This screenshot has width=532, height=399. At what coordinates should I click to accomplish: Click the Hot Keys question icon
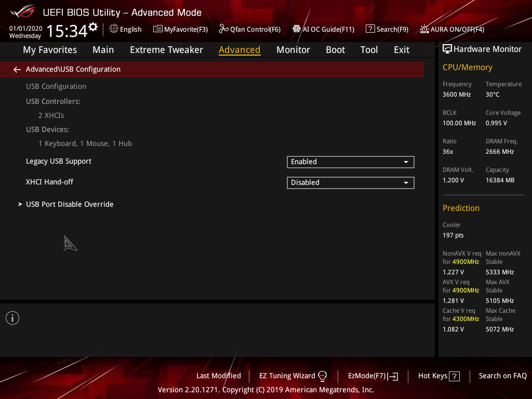[x=454, y=376]
